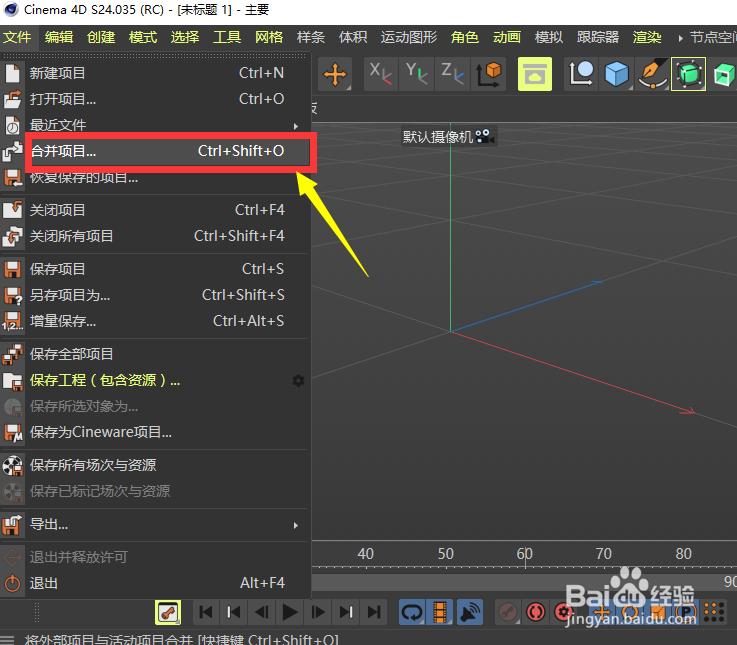Toggle autokeying red circle button
Screen dimensions: 737x645
(536, 612)
